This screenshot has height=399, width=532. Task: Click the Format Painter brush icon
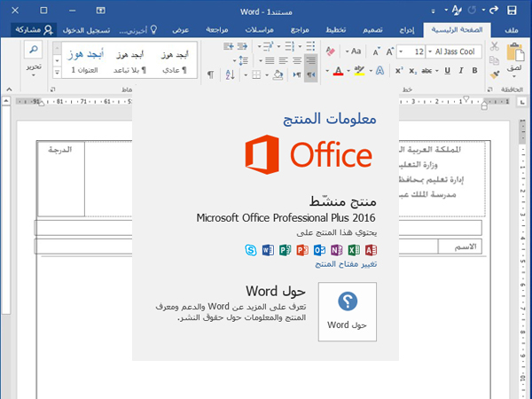click(x=493, y=74)
